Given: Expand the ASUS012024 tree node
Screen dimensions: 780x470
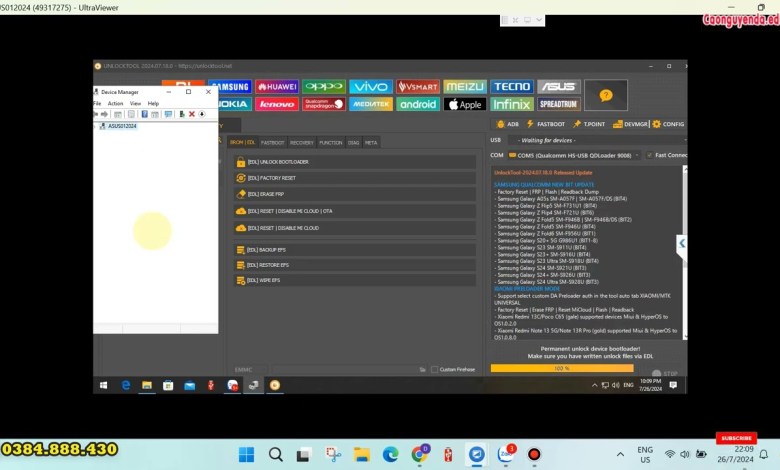Looking at the screenshot, I should pos(99,126).
